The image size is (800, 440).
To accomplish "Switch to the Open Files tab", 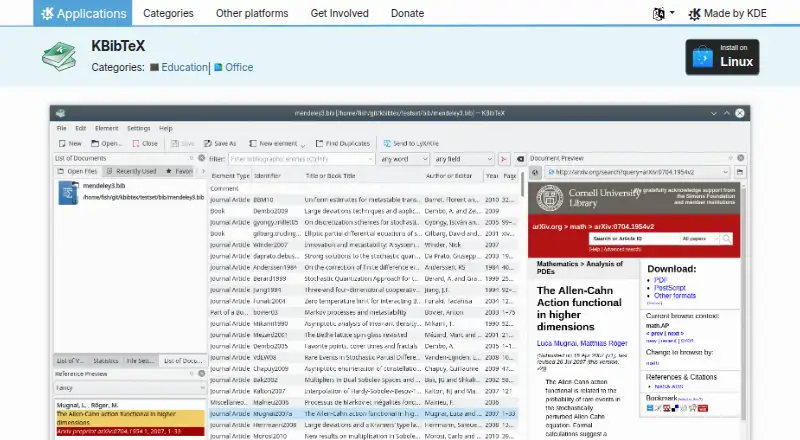I will pos(78,172).
